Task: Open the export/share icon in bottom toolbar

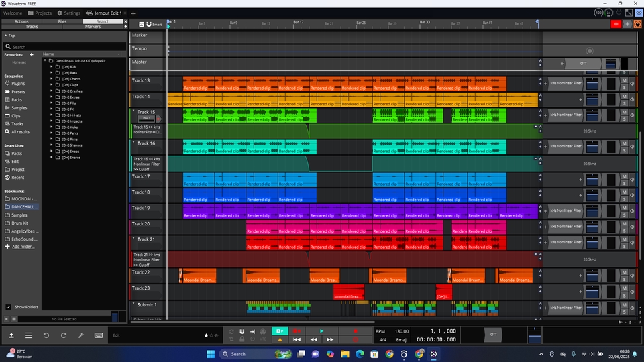Action: (11, 335)
